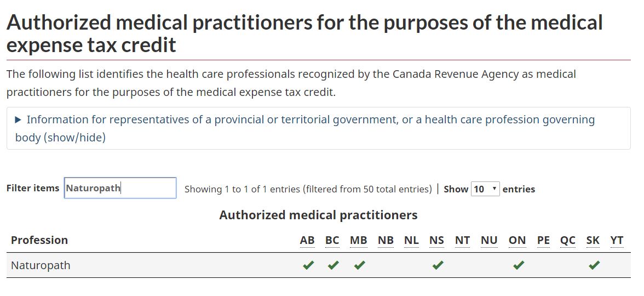Click the NU column header

[489, 240]
